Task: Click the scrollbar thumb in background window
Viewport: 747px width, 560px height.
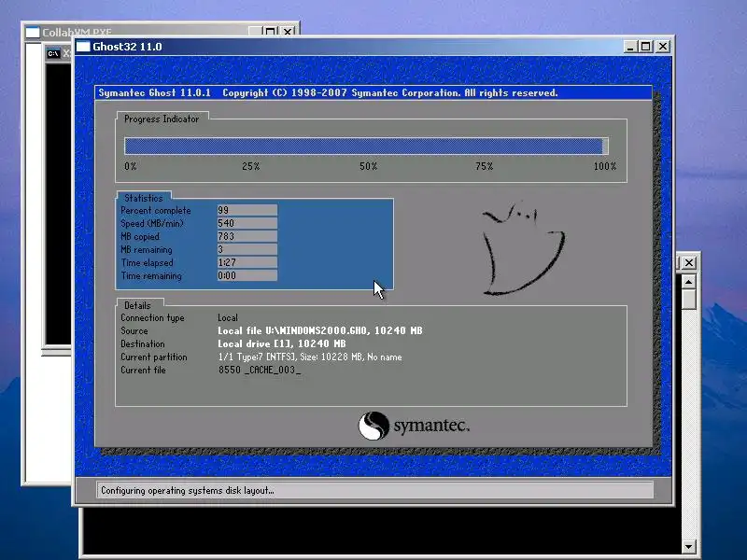Action: 688,300
